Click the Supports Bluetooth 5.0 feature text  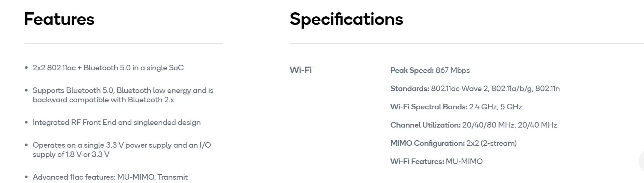pos(123,95)
